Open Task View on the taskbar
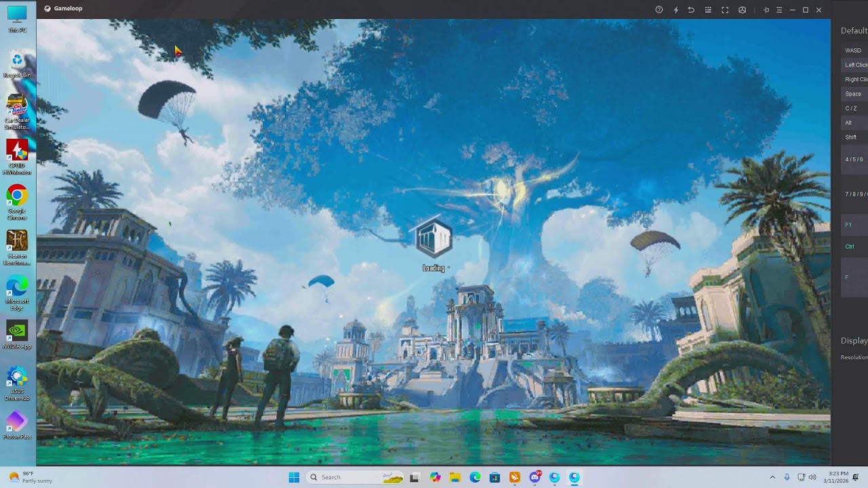The image size is (868, 488). 414,477
